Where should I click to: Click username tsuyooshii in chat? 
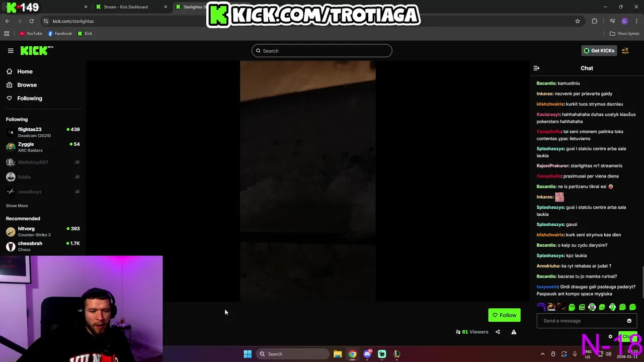[547, 287]
